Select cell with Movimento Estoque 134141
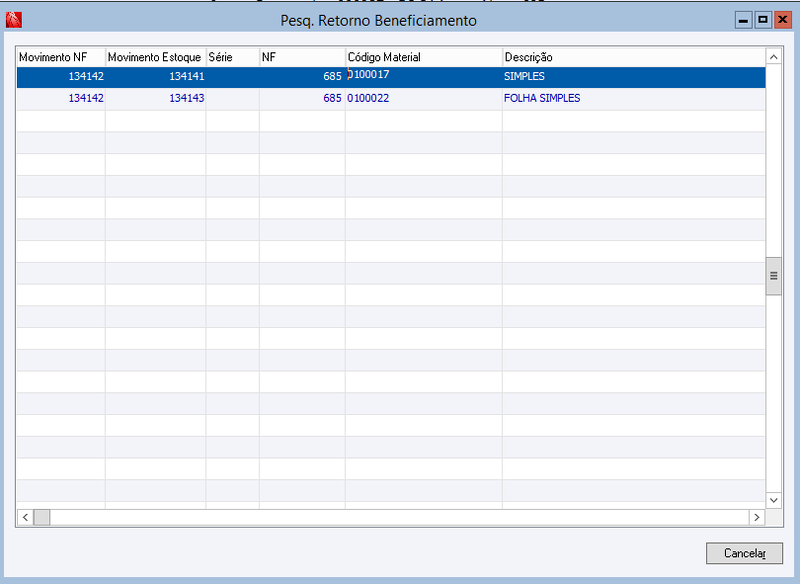This screenshot has width=800, height=584. [x=156, y=77]
